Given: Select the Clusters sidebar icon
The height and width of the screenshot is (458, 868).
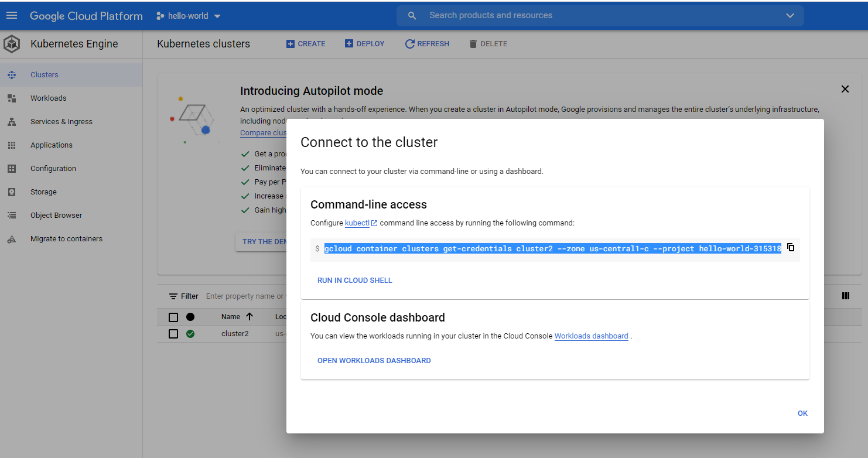Looking at the screenshot, I should (x=11, y=74).
